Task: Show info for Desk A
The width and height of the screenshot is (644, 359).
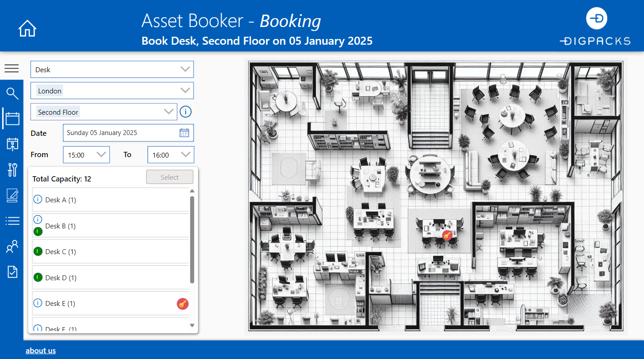Action: 38,200
